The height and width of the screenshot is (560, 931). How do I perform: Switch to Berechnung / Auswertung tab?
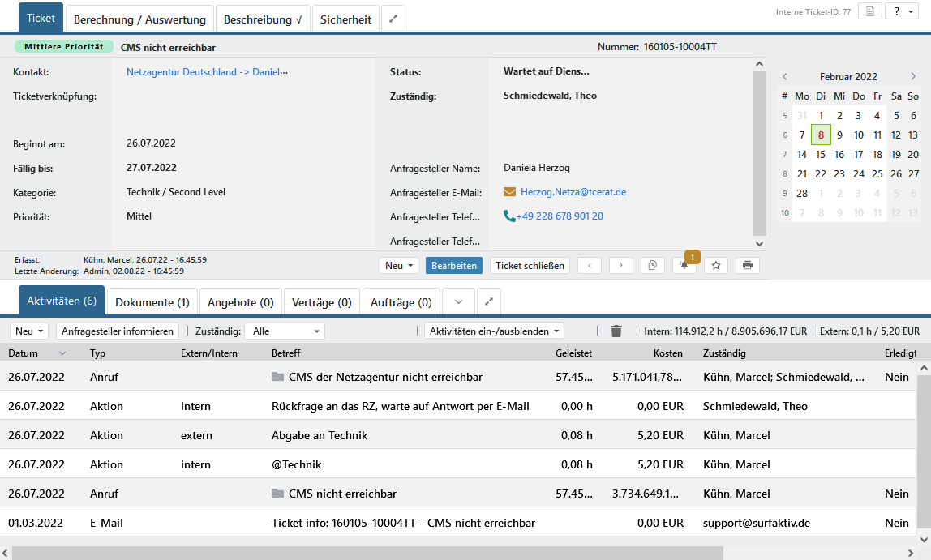coord(140,19)
